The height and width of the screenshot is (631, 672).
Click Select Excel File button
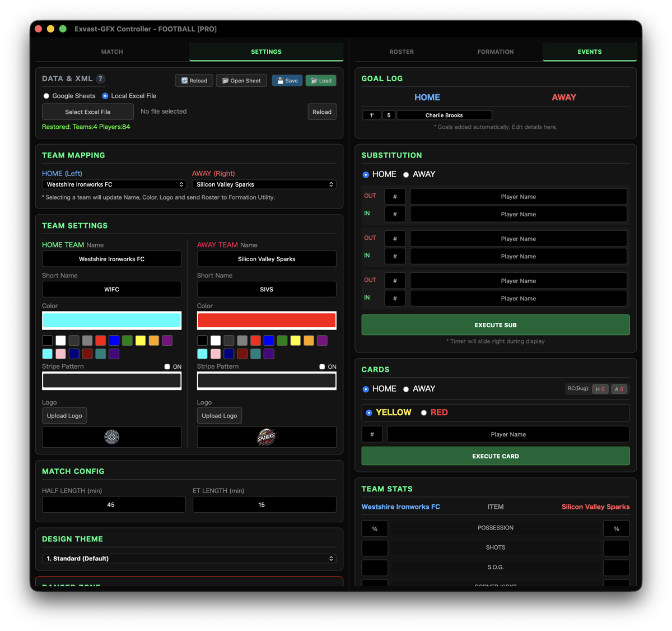click(88, 112)
